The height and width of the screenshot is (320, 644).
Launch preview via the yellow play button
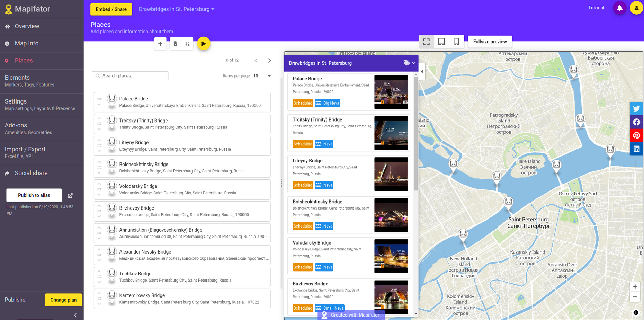tap(204, 44)
